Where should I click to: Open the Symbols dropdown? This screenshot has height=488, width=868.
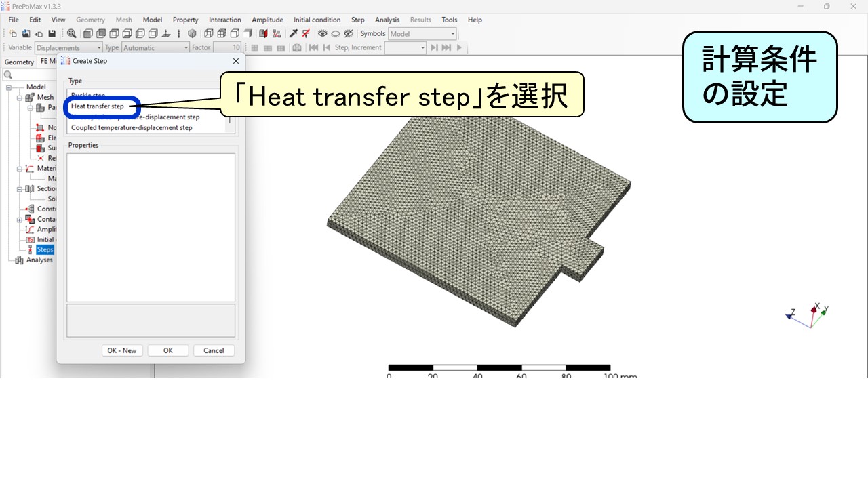[x=422, y=33]
